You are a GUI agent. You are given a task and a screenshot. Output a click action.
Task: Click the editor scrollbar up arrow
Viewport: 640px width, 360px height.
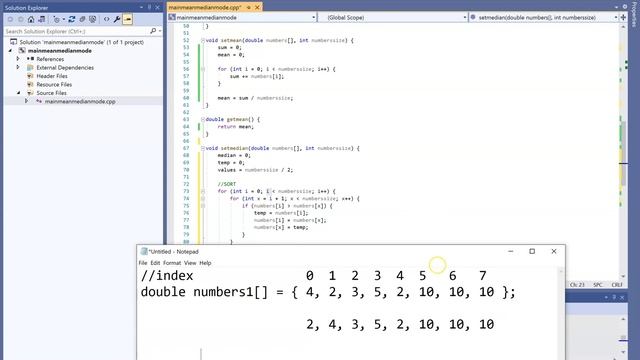pyautogui.click(x=623, y=27)
